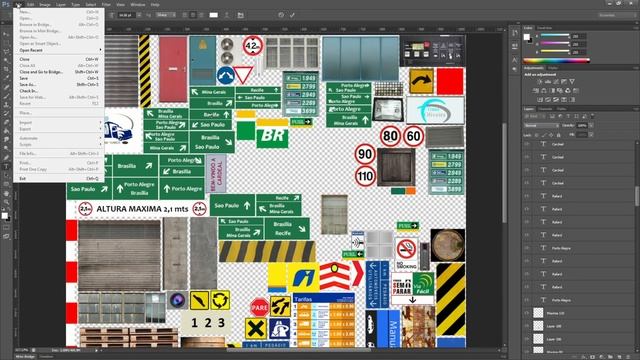
Task: Open the layer blend mode dropdown
Action: 541,125
